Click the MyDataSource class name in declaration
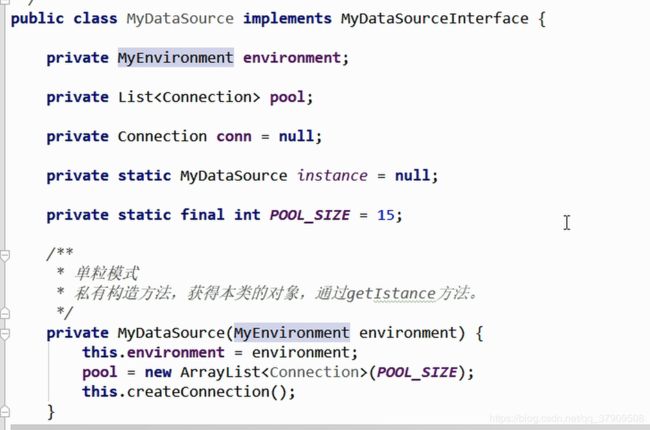The height and width of the screenshot is (430, 650). click(x=180, y=19)
